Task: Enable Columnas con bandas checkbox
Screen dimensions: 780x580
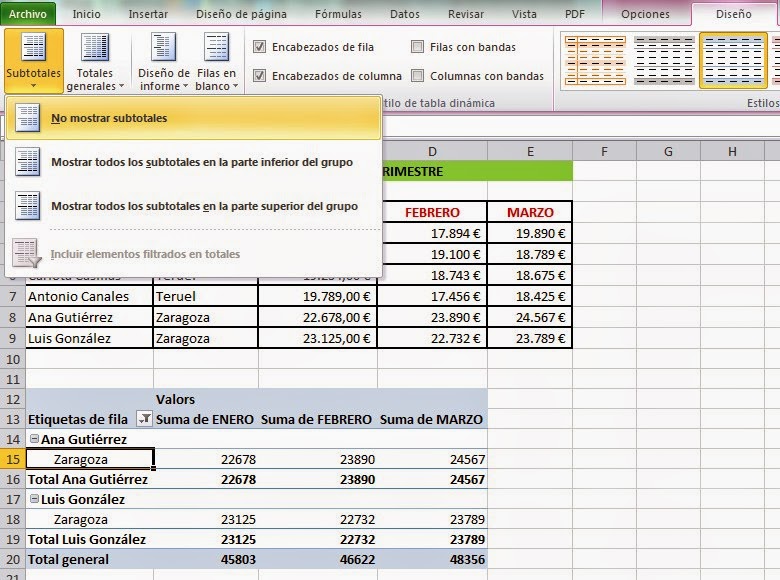Action: (x=417, y=76)
